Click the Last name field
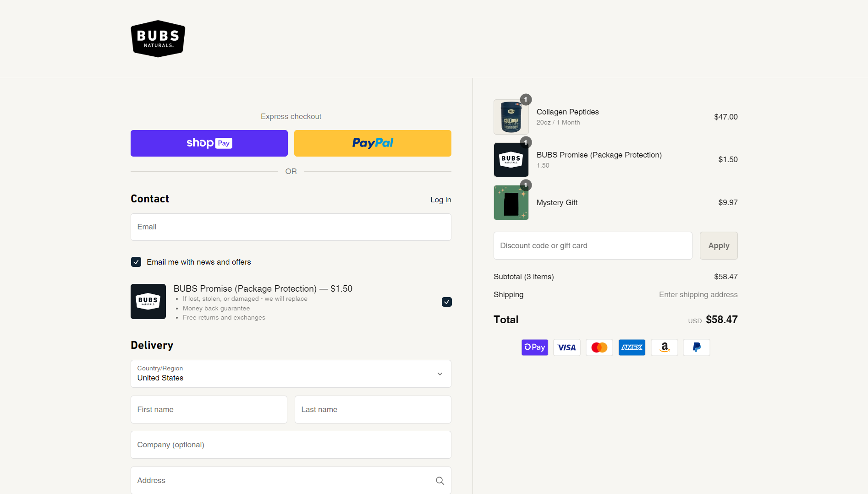 373,409
